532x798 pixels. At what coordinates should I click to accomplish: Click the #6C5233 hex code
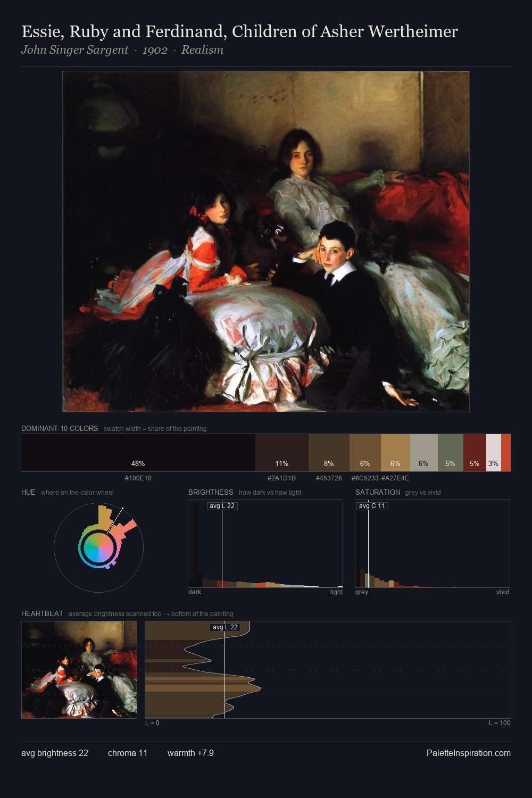click(x=365, y=478)
